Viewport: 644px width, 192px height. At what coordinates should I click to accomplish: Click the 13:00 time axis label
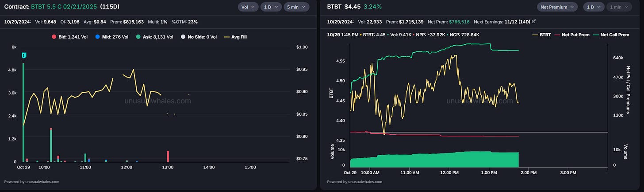[168, 167]
